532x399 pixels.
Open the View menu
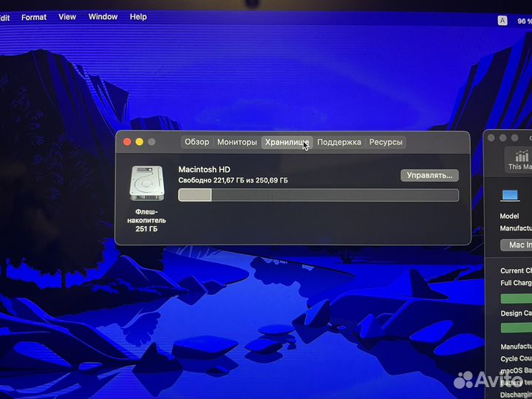pos(67,17)
